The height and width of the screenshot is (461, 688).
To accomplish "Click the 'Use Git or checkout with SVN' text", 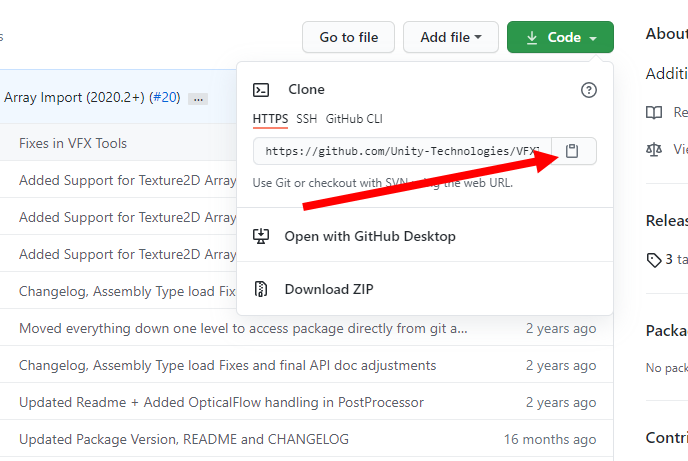I will coord(383,183).
